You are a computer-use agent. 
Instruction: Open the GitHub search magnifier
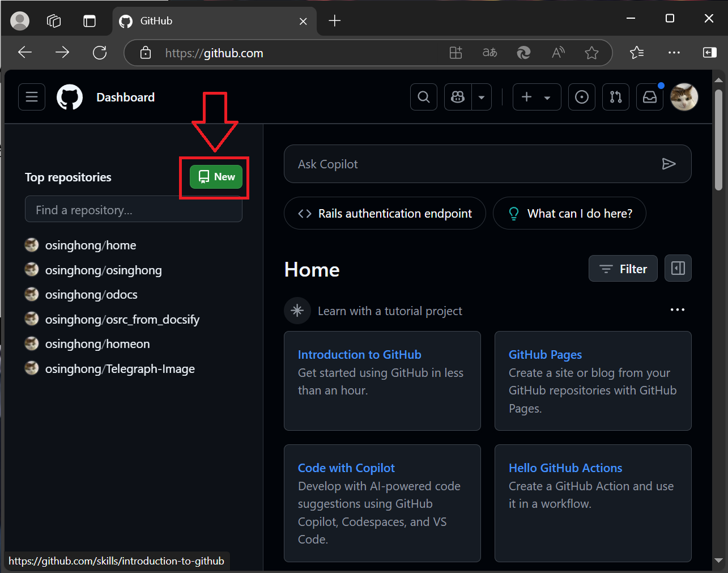click(x=424, y=97)
